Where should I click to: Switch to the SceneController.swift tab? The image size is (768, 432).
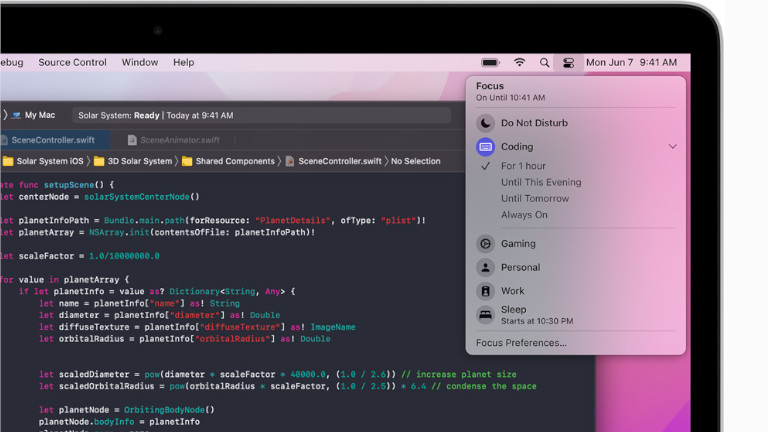coord(53,140)
